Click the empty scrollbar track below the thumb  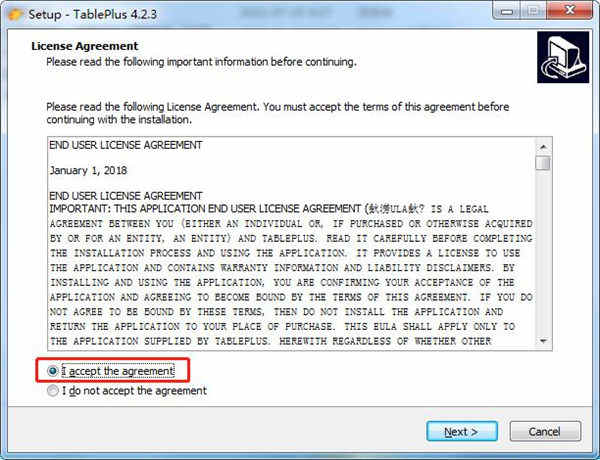pyautogui.click(x=543, y=253)
